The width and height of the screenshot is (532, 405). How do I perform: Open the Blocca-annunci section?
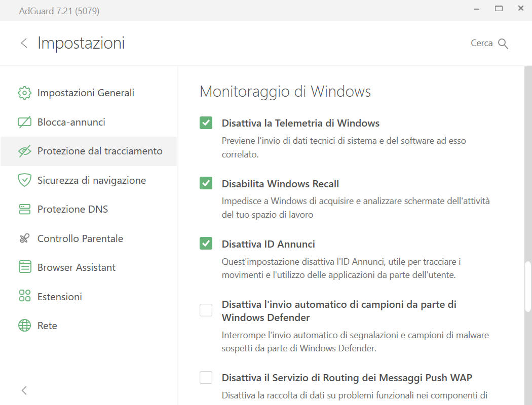pos(89,122)
